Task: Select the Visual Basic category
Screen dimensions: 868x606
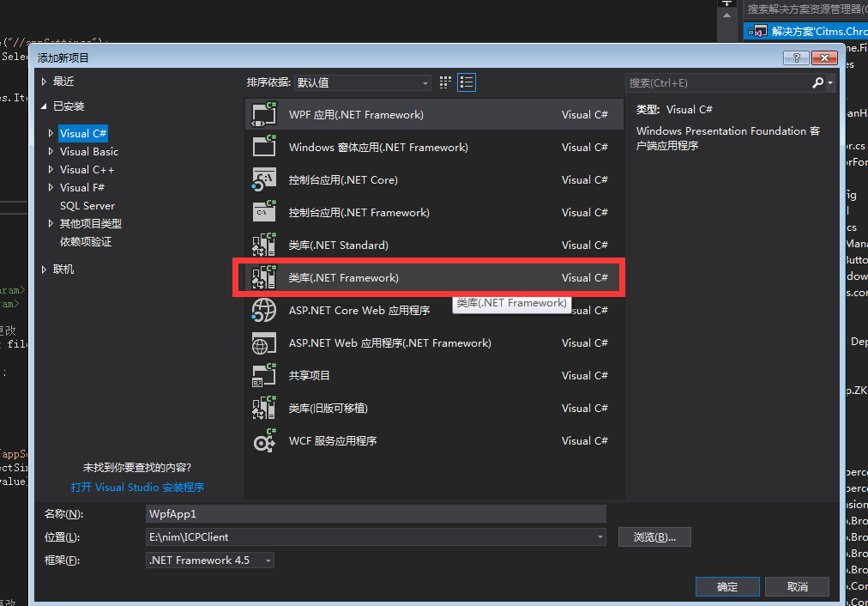Action: pyautogui.click(x=89, y=151)
